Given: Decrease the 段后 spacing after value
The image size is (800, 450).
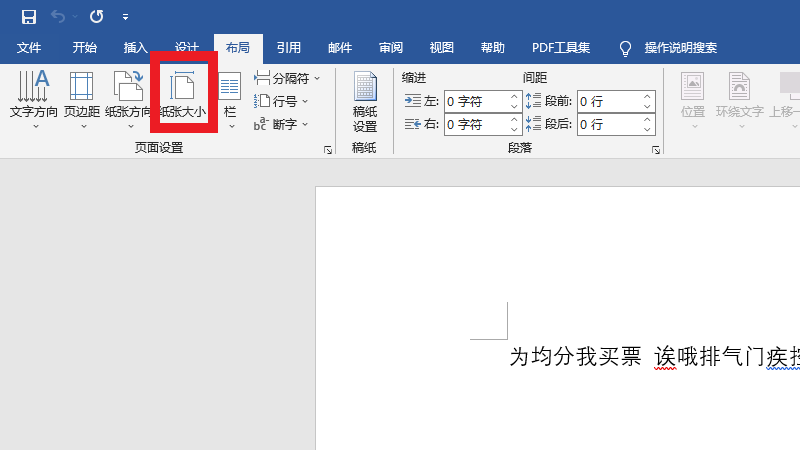Looking at the screenshot, I should [647, 129].
